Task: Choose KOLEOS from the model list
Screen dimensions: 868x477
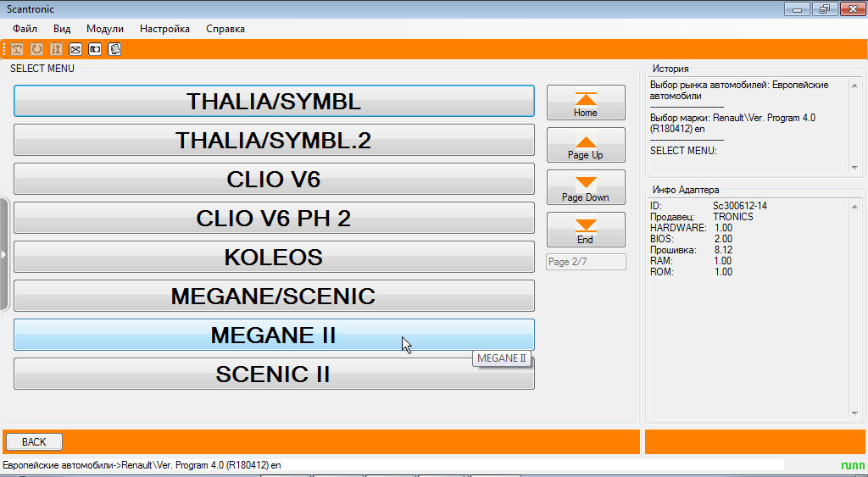Action: [x=274, y=257]
